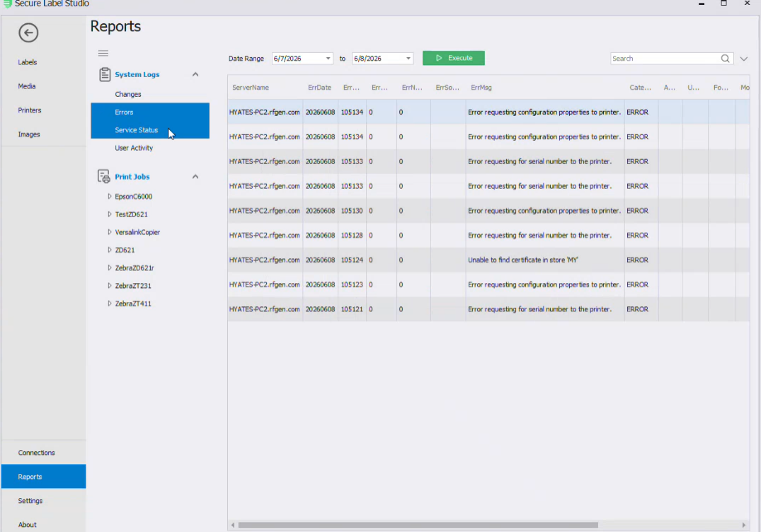Click the System Logs clipboard icon
Image resolution: width=761 pixels, height=532 pixels.
coord(104,74)
